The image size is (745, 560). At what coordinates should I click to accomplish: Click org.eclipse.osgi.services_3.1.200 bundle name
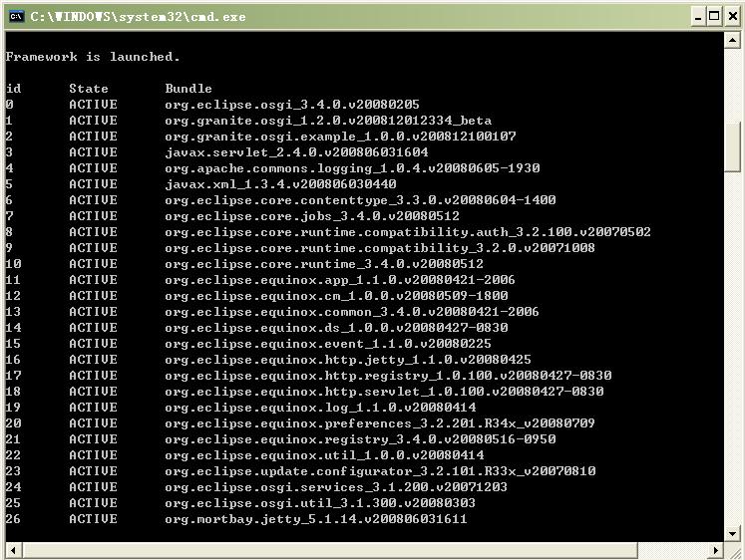(336, 487)
